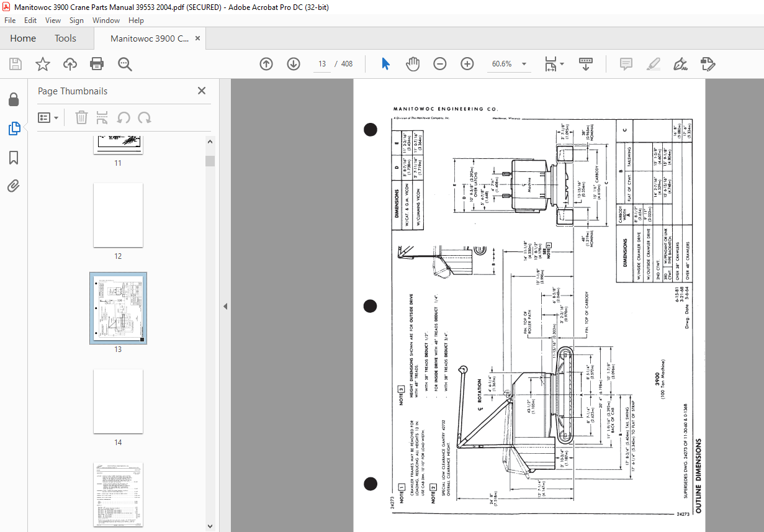Open the Attachments paperclip panel
Screen dimensions: 764x532
pyautogui.click(x=14, y=186)
